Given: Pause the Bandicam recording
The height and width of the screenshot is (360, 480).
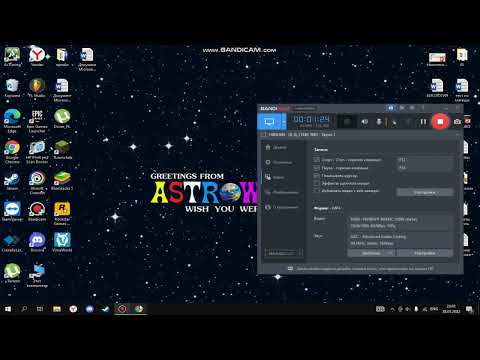Looking at the screenshot, I should tap(423, 122).
